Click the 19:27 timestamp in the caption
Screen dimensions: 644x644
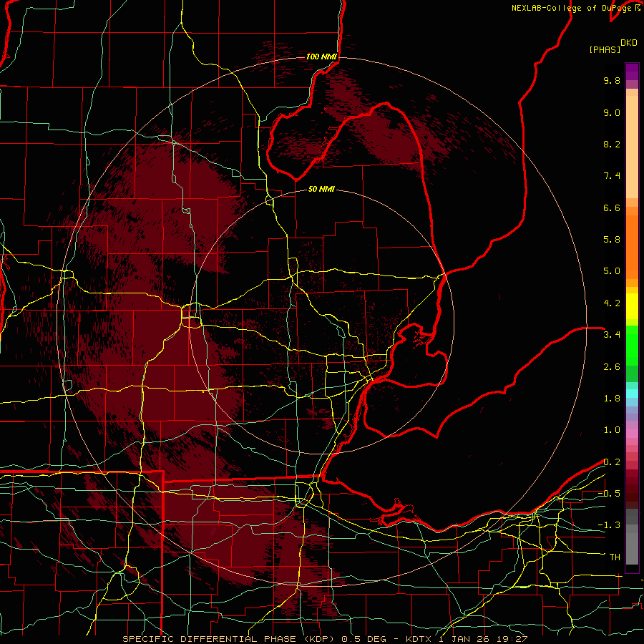click(x=514, y=639)
